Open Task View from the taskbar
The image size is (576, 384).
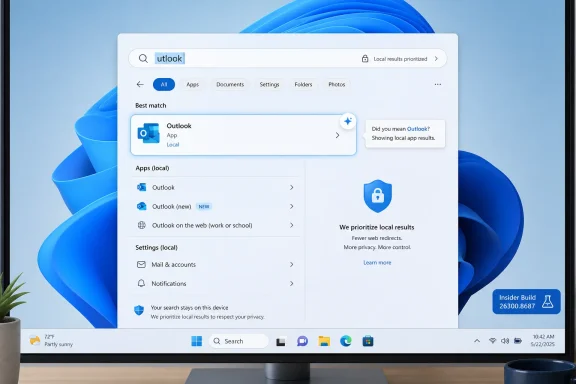[x=281, y=342]
